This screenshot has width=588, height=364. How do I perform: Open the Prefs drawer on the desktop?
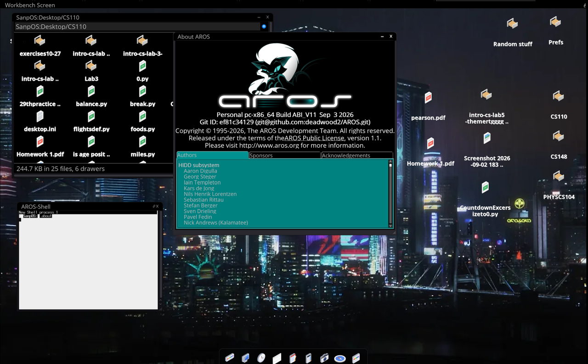click(x=555, y=30)
